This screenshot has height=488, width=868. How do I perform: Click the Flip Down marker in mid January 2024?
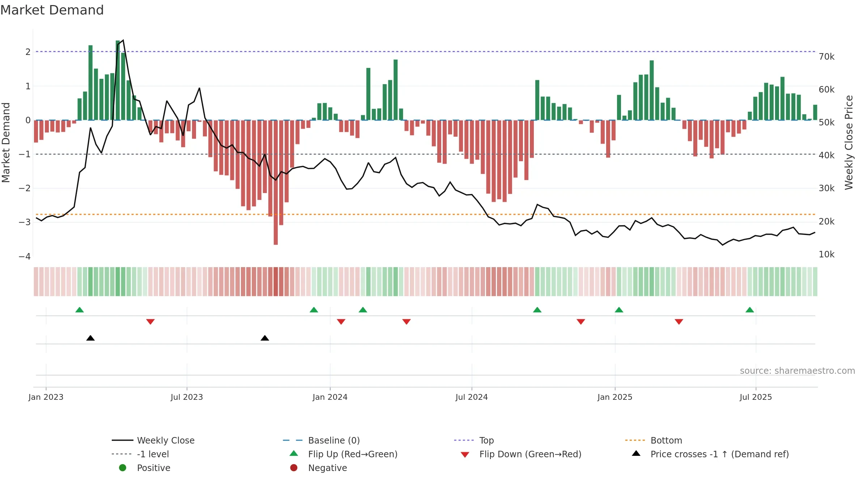point(341,322)
